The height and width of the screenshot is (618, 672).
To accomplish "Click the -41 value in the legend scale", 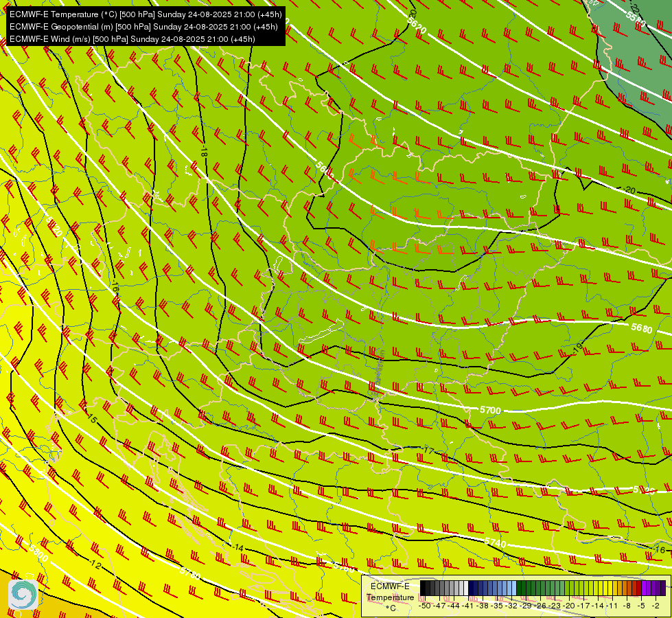I will coord(467,606).
